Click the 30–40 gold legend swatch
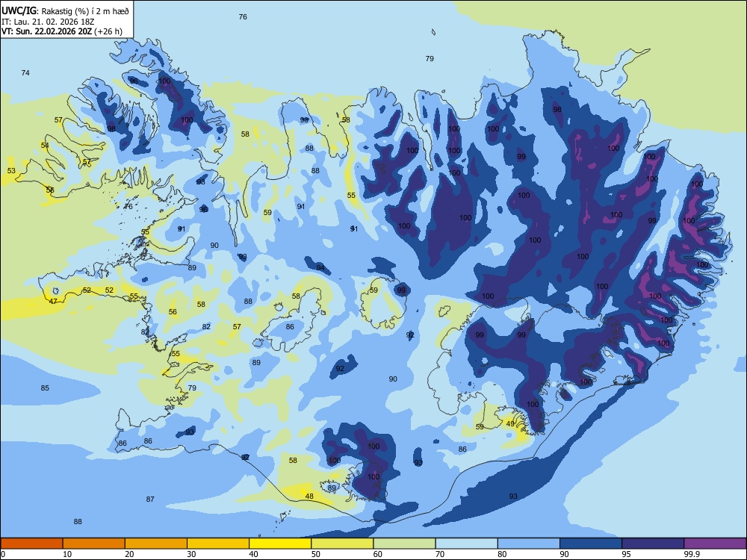This screenshot has height=560, width=747. coord(218,544)
